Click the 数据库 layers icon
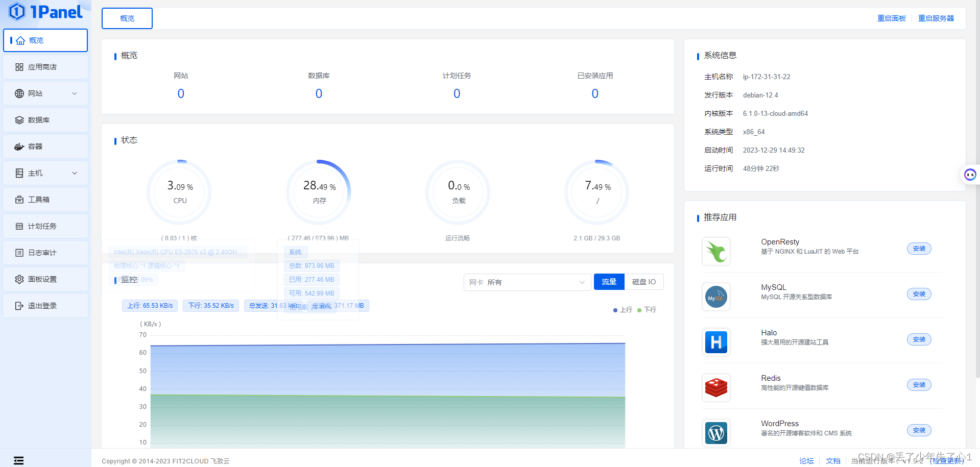Image resolution: width=980 pixels, height=467 pixels. click(x=19, y=120)
